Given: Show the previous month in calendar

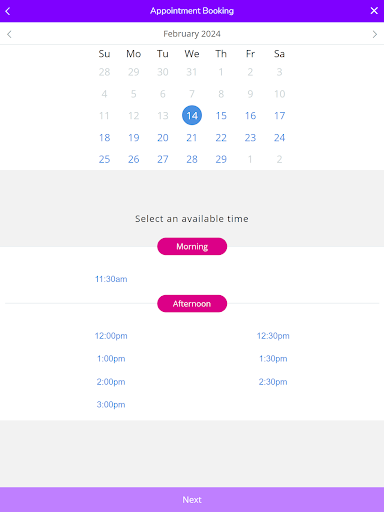Looking at the screenshot, I should click(x=9, y=34).
